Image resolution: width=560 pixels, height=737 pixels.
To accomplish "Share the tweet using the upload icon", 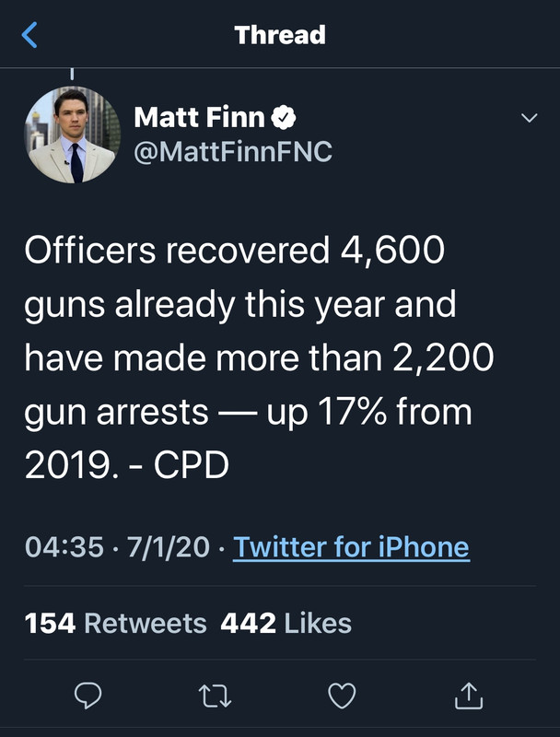I will coord(469,696).
